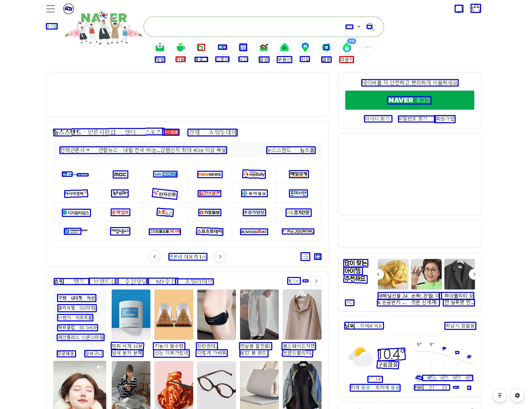
Task: Select the 스포츠 tab
Action: point(153,132)
